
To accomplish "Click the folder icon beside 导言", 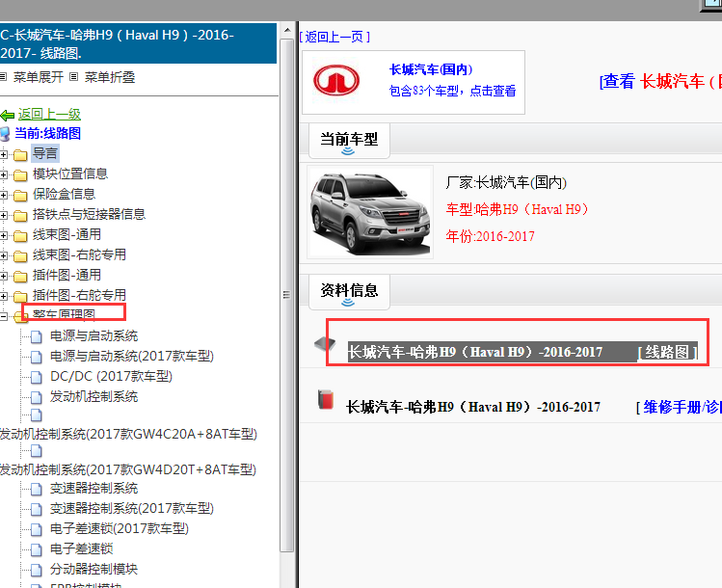I will coord(20,155).
